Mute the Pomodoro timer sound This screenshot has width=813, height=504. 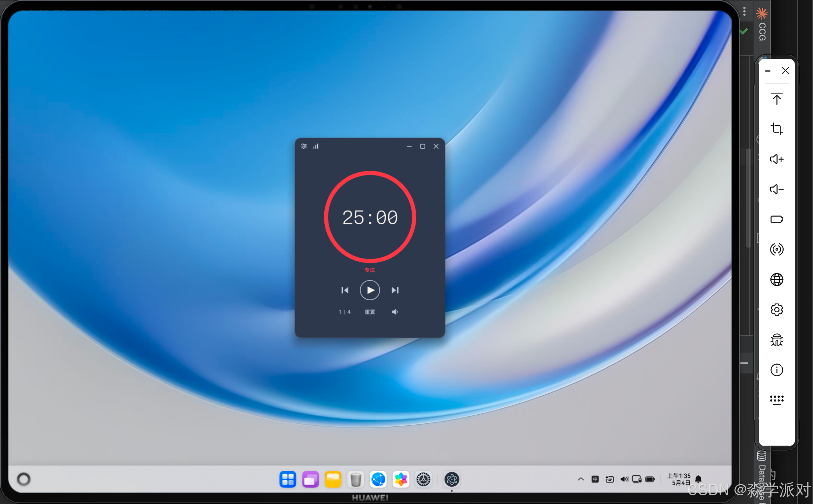click(395, 312)
